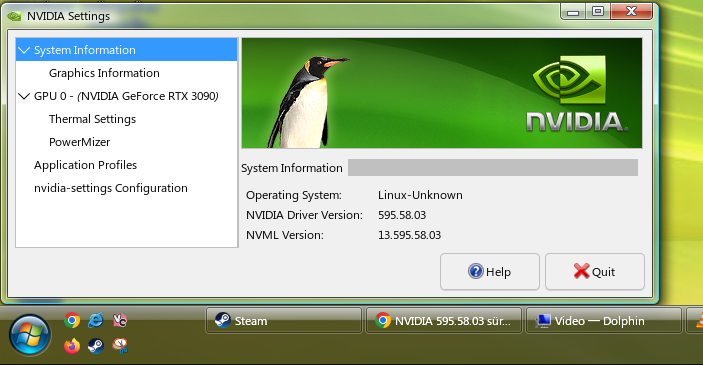Maximize the NVIDIA Settings window
This screenshot has height=365, width=703.
[598, 12]
